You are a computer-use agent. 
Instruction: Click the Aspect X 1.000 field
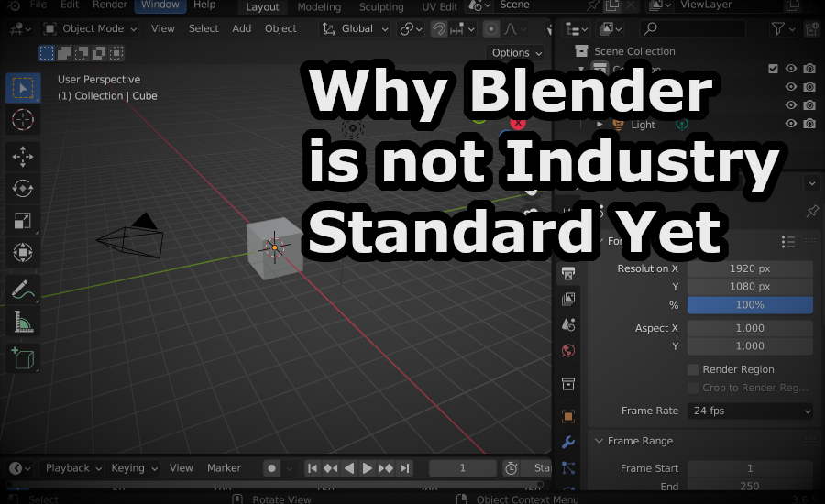[x=750, y=328]
